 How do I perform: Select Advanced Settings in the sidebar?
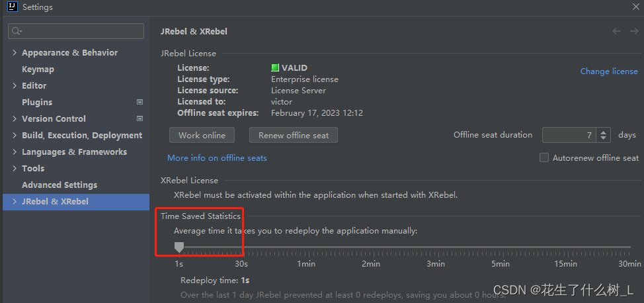point(60,185)
